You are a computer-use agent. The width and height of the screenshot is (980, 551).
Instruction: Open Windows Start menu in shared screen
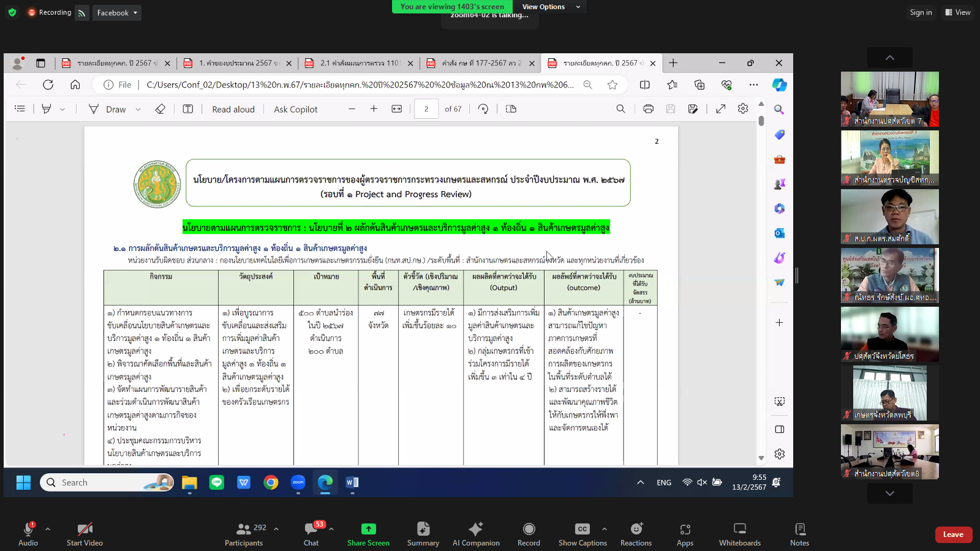click(x=23, y=482)
